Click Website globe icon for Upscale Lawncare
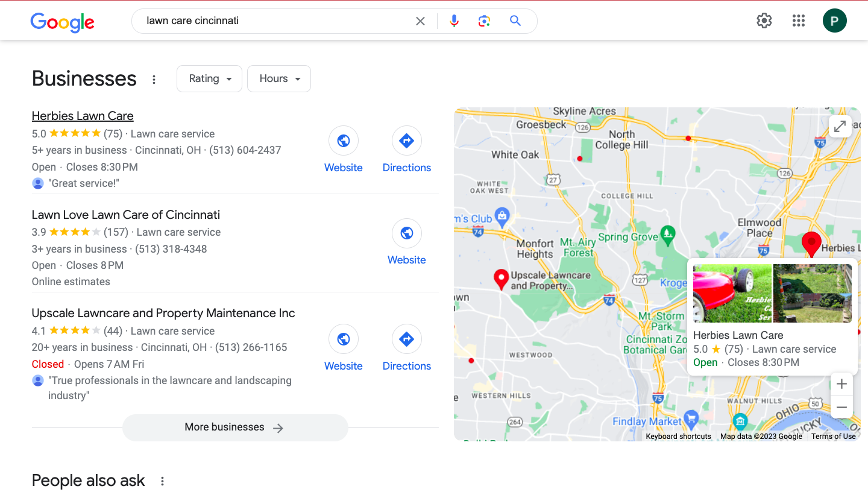The image size is (868, 492). pyautogui.click(x=344, y=339)
